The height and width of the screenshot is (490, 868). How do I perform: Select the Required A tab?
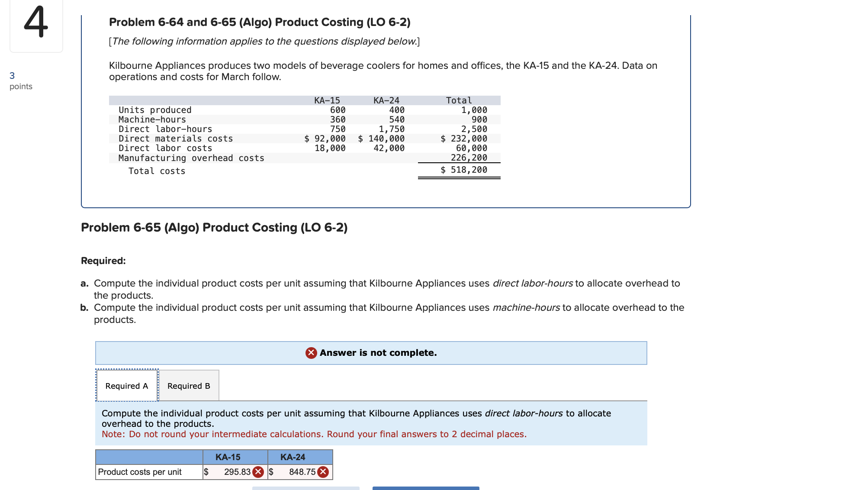[x=126, y=385]
